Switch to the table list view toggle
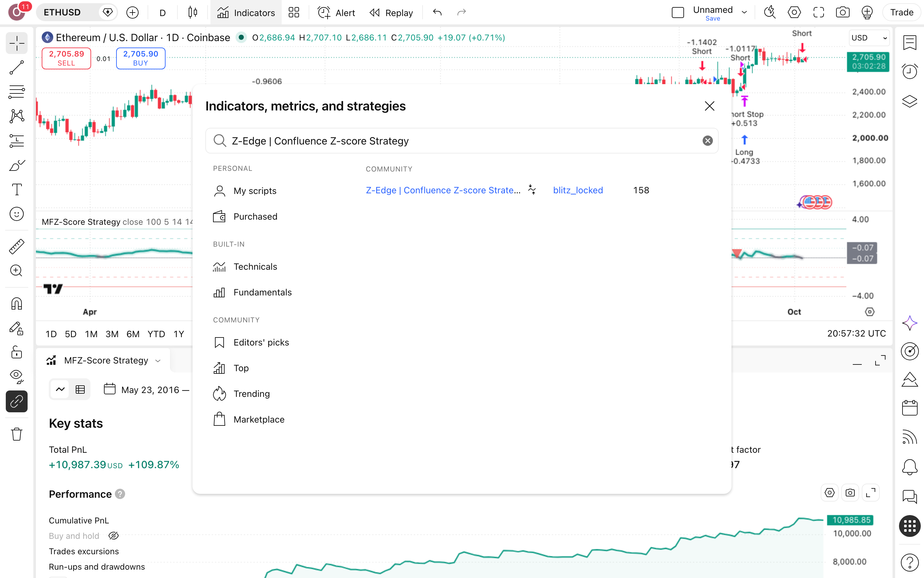The image size is (924, 578). [x=80, y=390]
